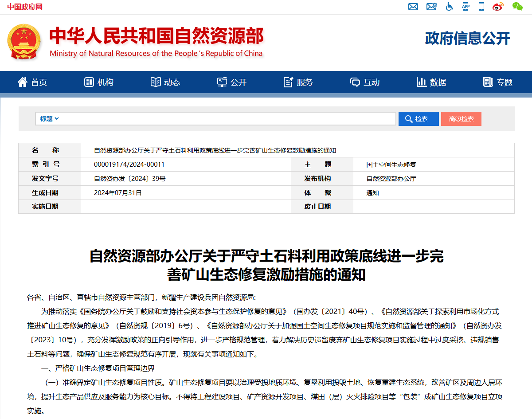Open the mobile phone version icon
The height and width of the screenshot is (419, 532).
coord(481,7)
